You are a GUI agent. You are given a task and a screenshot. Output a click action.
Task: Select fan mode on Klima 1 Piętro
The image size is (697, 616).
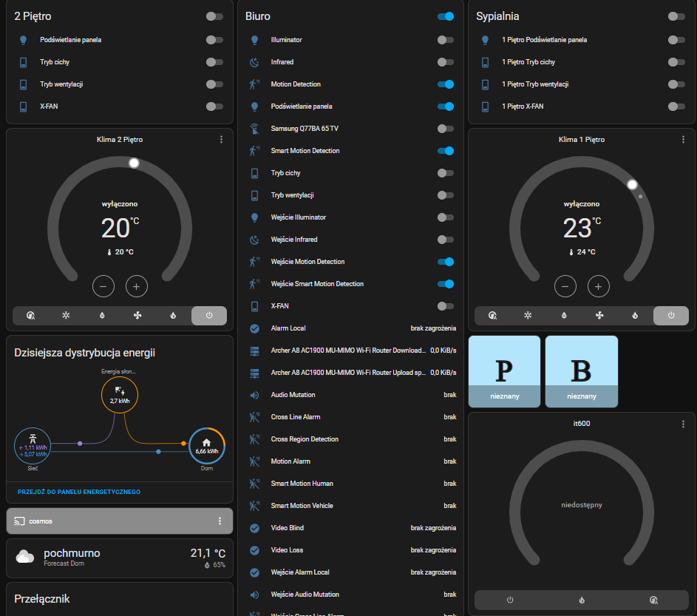599,316
